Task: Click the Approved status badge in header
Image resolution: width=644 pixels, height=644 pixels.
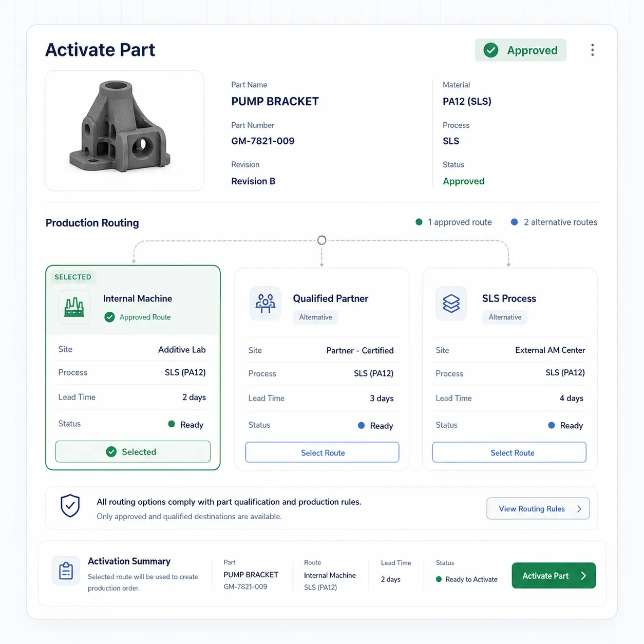Action: pos(521,50)
